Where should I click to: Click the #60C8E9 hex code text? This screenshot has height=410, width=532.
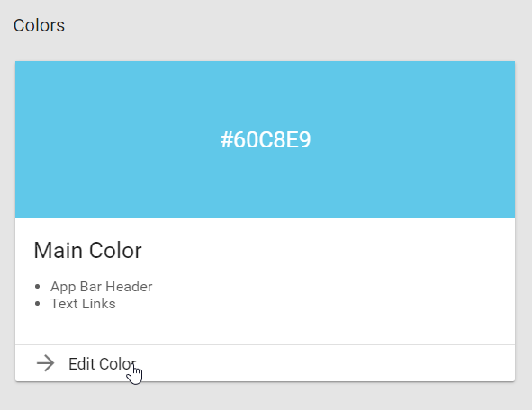coord(266,139)
